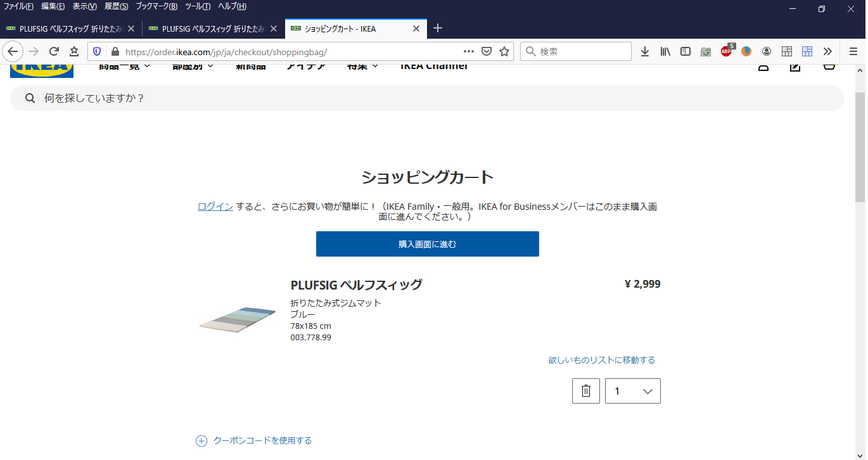This screenshot has height=460, width=868.
Task: Open the 履歴 menu
Action: 116,6
